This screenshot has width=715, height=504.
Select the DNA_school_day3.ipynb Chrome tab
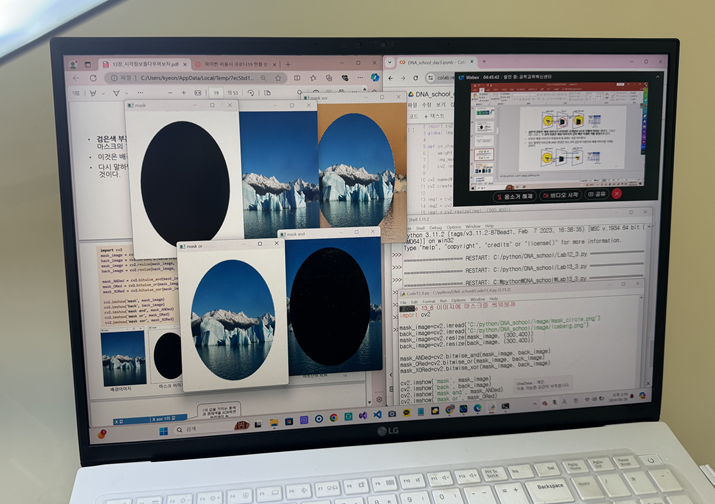pyautogui.click(x=436, y=62)
